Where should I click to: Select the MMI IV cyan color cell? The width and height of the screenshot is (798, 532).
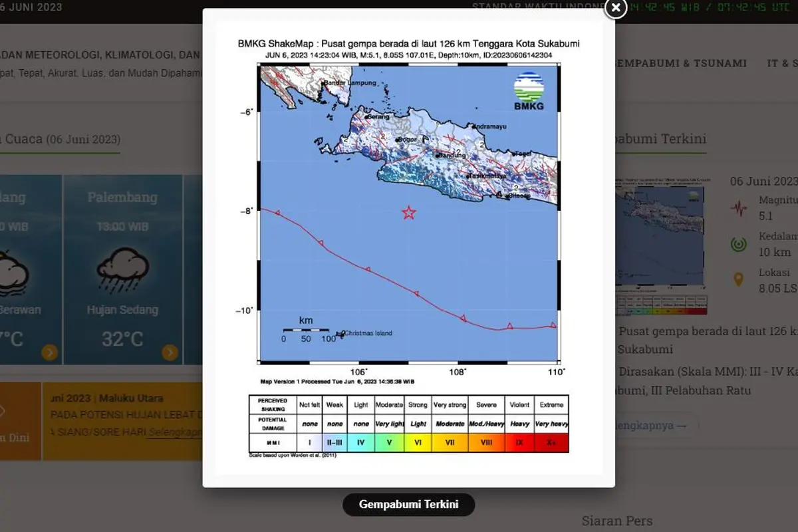(361, 442)
